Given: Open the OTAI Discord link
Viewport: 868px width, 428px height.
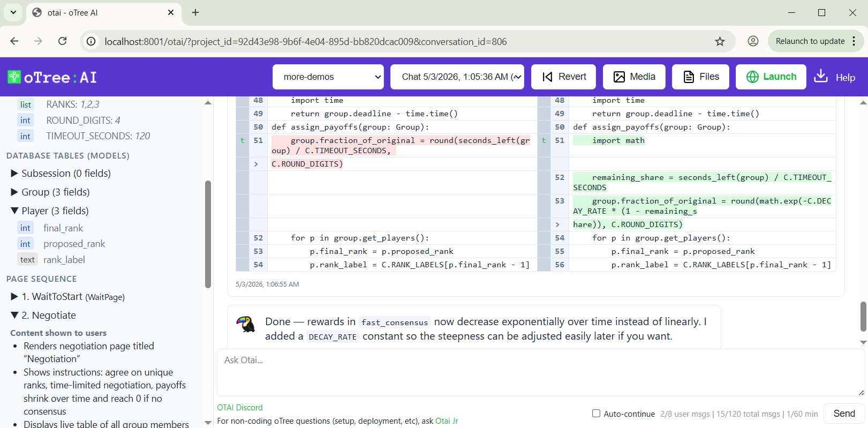Looking at the screenshot, I should tap(240, 408).
